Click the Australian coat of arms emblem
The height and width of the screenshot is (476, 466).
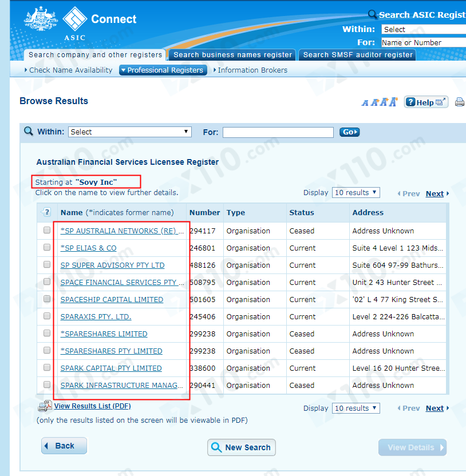[x=41, y=19]
